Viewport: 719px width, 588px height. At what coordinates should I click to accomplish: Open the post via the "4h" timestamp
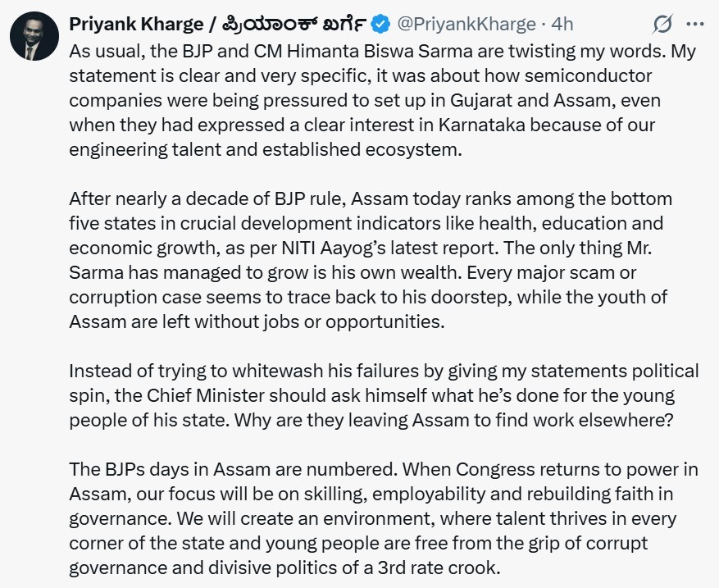(x=562, y=25)
